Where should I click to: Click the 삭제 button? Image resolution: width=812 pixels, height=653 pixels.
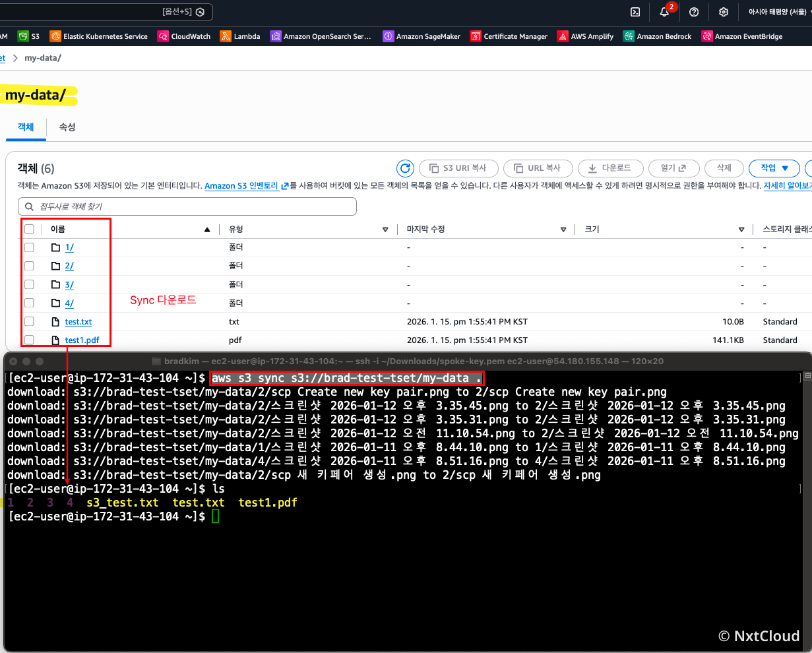pos(724,168)
